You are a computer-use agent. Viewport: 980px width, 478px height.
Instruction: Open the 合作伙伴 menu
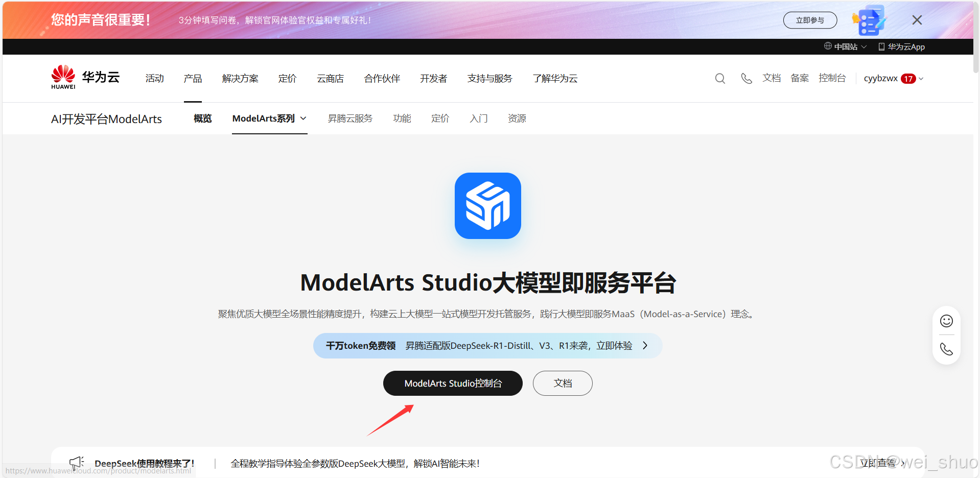pos(382,78)
